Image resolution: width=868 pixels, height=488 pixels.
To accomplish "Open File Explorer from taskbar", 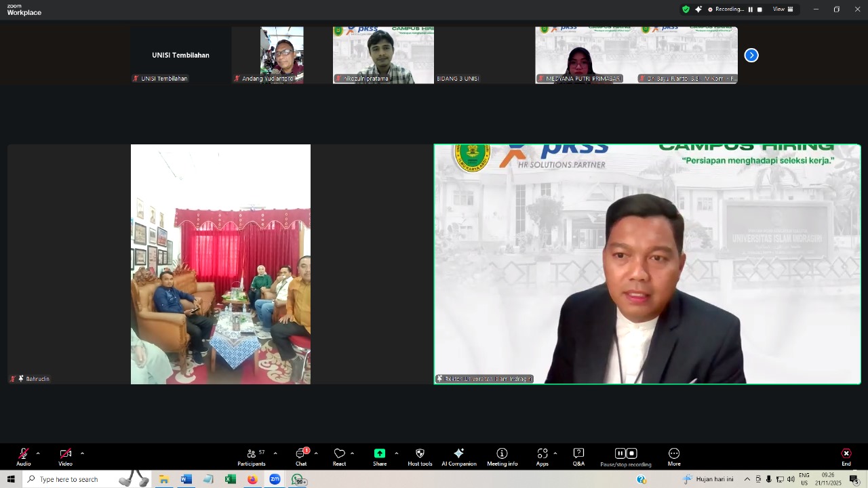I will (163, 479).
